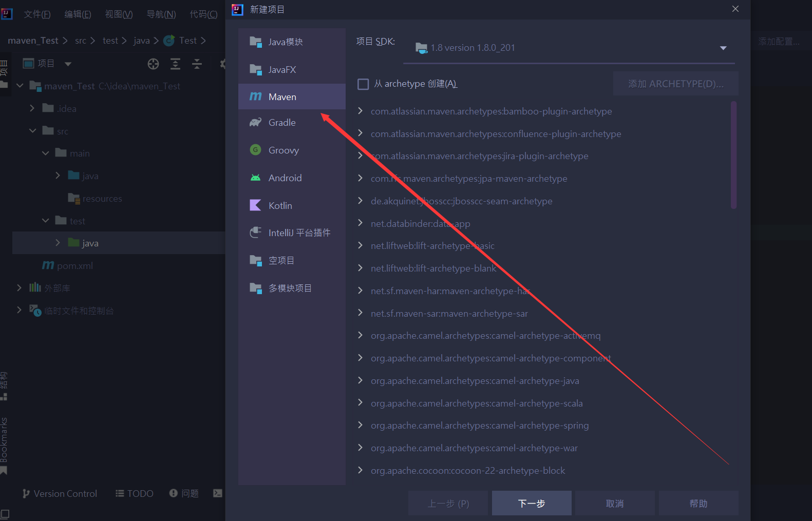Image resolution: width=812 pixels, height=521 pixels.
Task: Click the 临时文件和控制台 scratch icon
Action: (x=35, y=310)
